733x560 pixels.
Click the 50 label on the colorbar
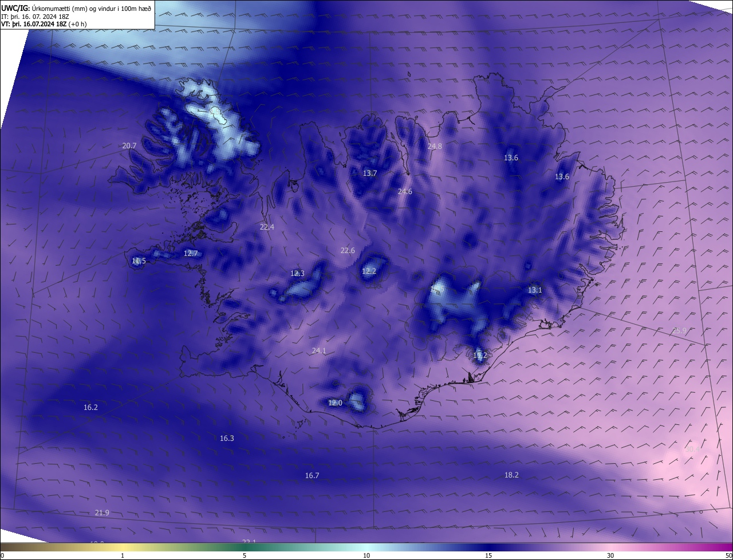(728, 556)
